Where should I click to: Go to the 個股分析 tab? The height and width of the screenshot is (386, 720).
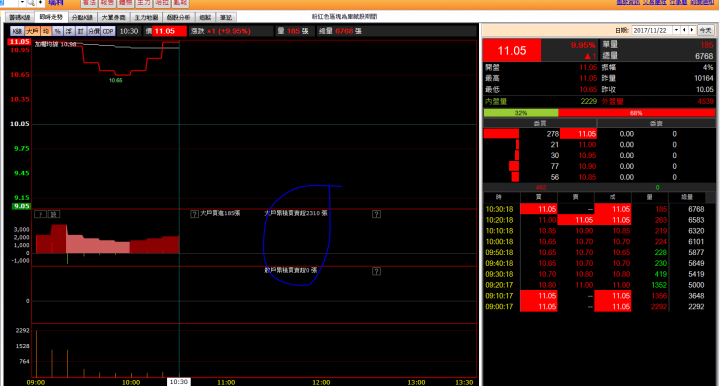pyautogui.click(x=178, y=17)
